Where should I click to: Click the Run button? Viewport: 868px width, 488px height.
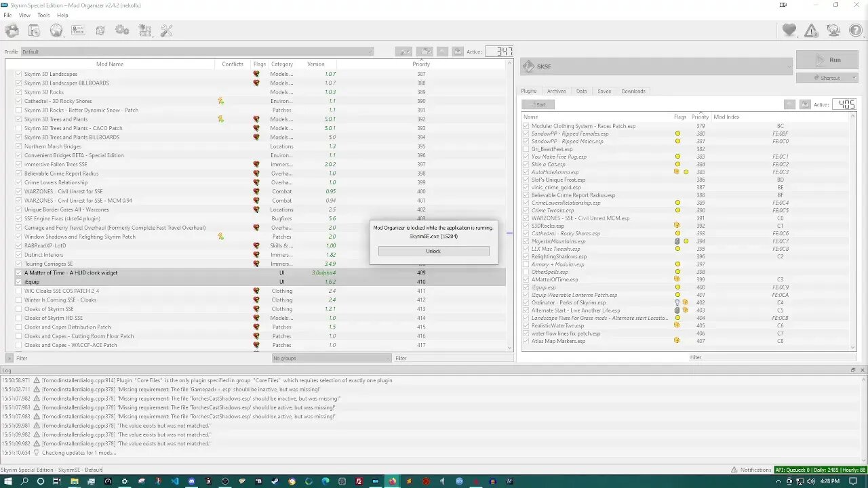click(827, 60)
